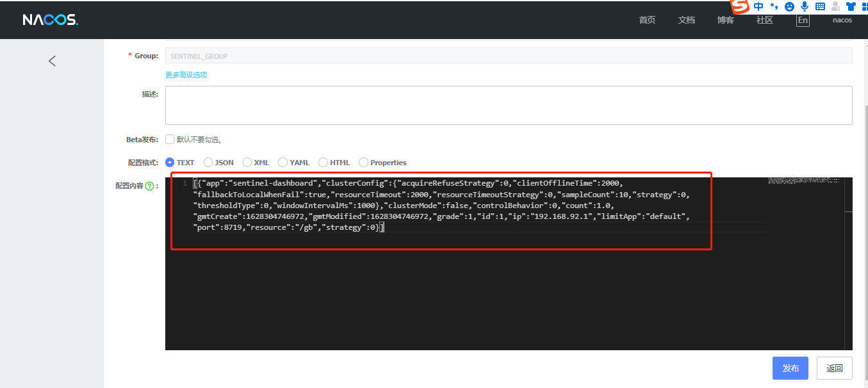Open Sogou skin shirt icon
868x388 pixels.
(x=851, y=6)
